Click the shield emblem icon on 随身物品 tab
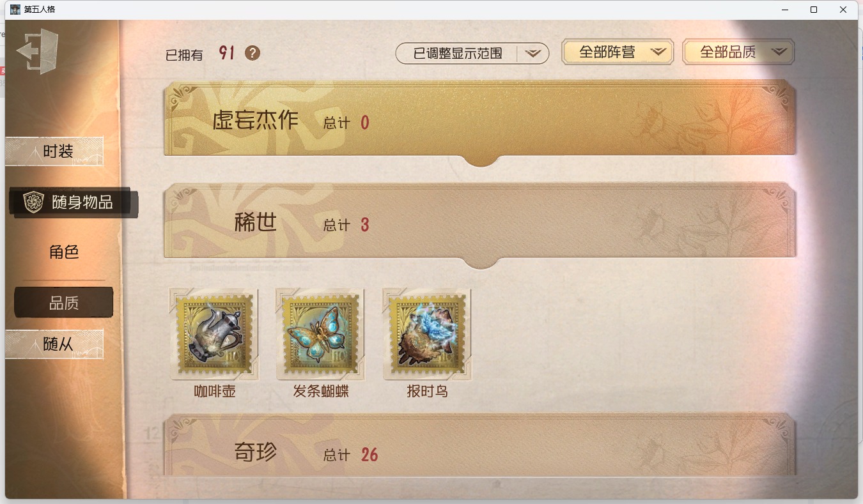Image resolution: width=863 pixels, height=504 pixels. tap(33, 202)
